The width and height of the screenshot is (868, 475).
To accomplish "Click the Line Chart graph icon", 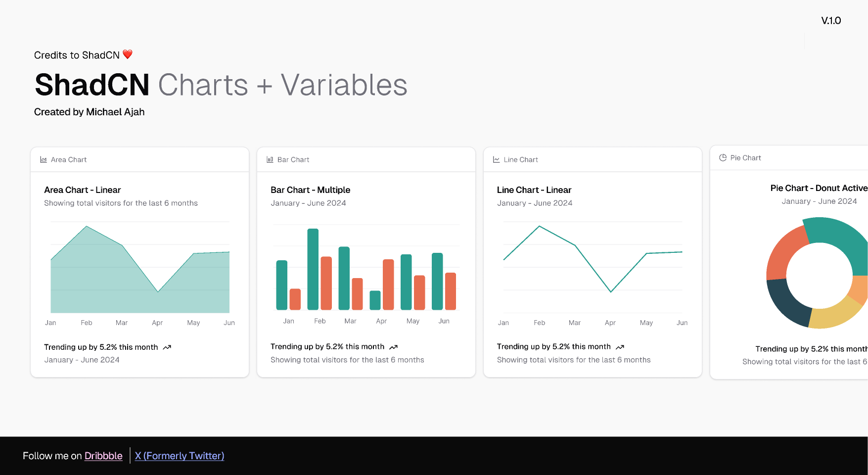I will pyautogui.click(x=496, y=159).
